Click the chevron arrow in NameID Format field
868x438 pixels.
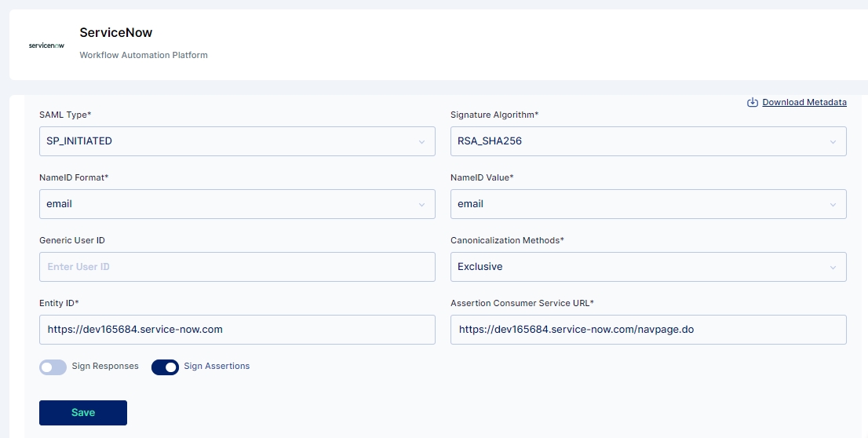click(x=421, y=204)
